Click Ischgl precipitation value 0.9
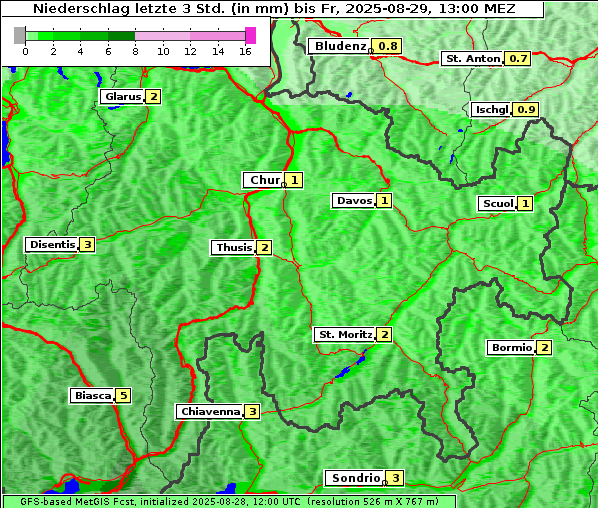The width and height of the screenshot is (598, 508). (526, 110)
